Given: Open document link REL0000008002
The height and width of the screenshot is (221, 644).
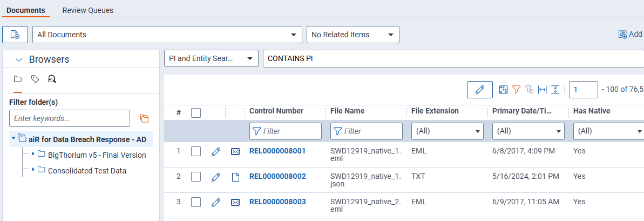Looking at the screenshot, I should coord(277,176).
